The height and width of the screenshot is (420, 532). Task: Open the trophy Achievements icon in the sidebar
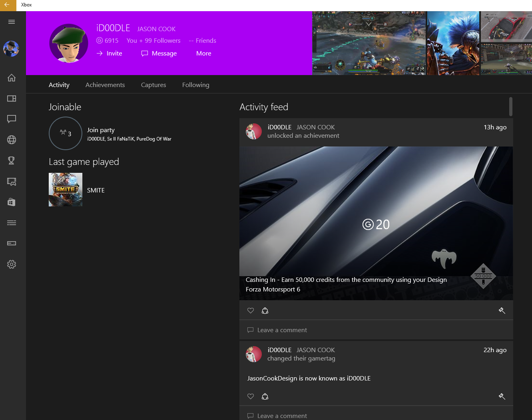pos(12,160)
